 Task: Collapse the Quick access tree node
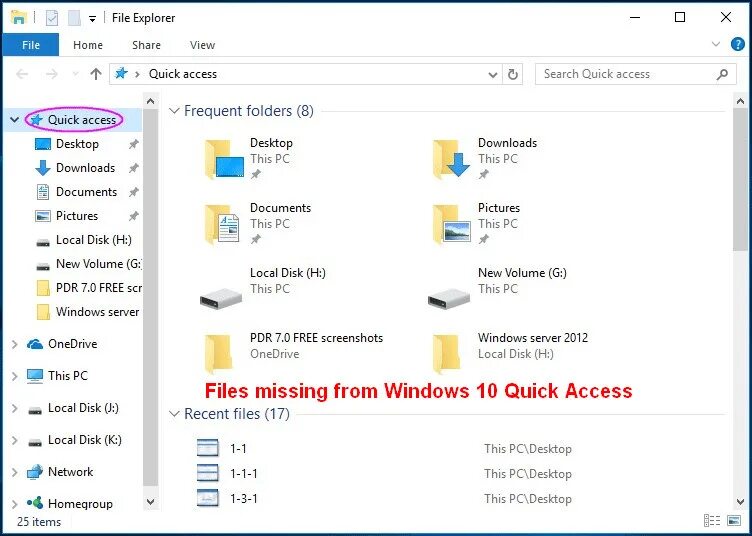(14, 120)
